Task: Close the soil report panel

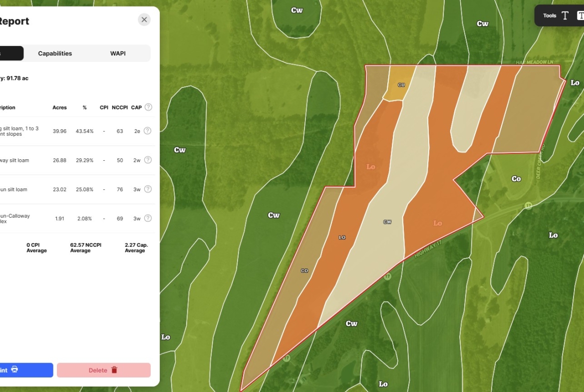Action: (144, 19)
